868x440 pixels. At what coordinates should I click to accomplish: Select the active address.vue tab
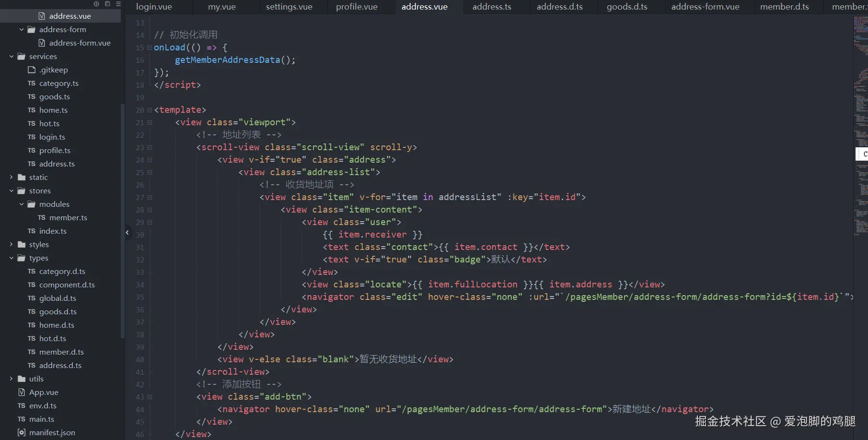425,7
